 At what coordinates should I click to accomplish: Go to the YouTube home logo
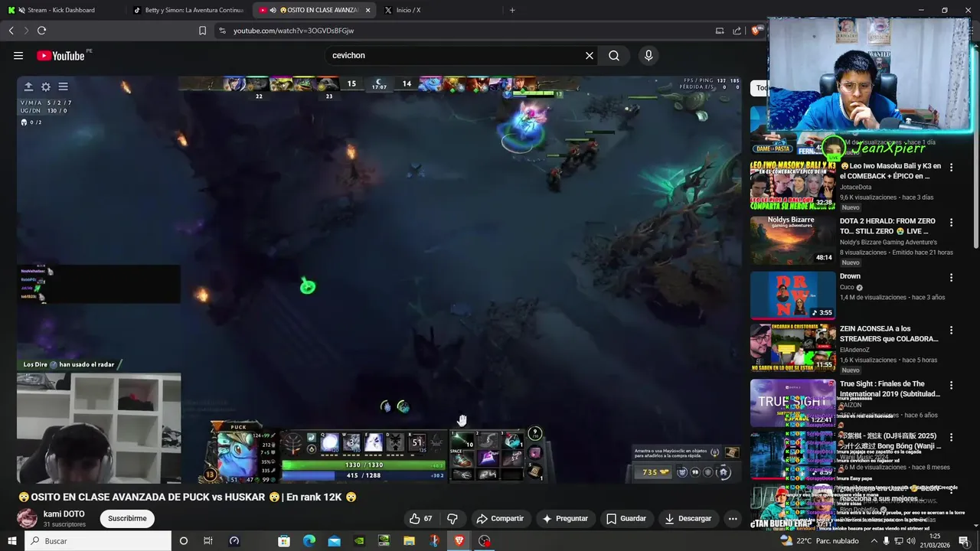[60, 56]
